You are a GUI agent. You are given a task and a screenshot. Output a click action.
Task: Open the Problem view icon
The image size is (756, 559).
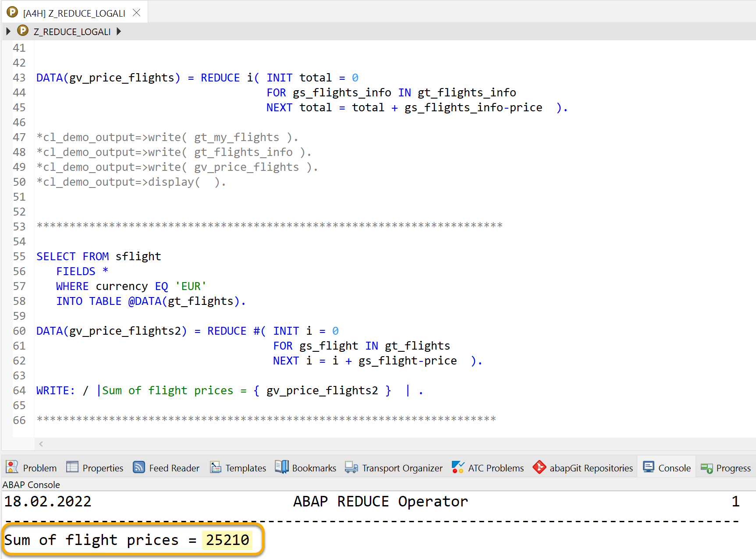11,467
